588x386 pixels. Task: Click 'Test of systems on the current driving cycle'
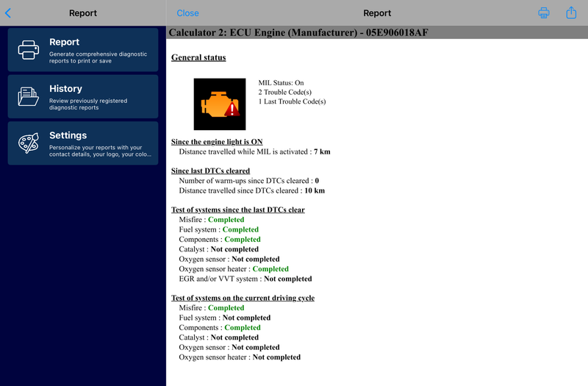click(x=243, y=298)
